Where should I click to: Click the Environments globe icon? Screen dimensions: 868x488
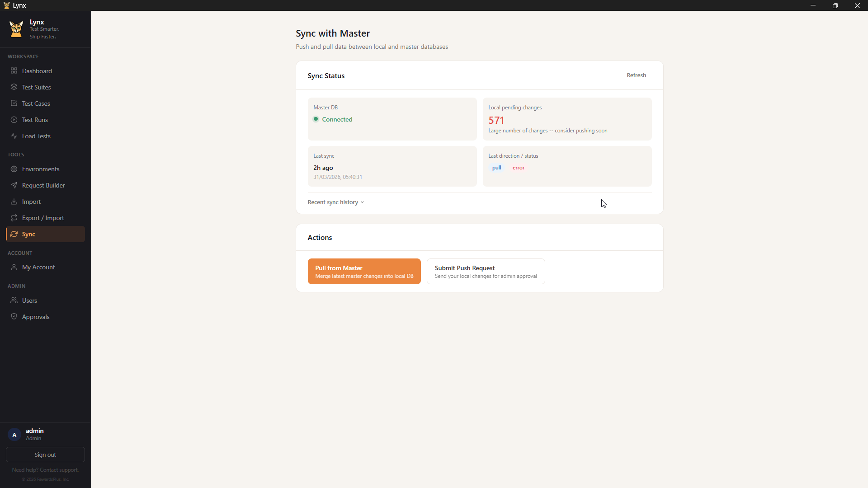(14, 169)
